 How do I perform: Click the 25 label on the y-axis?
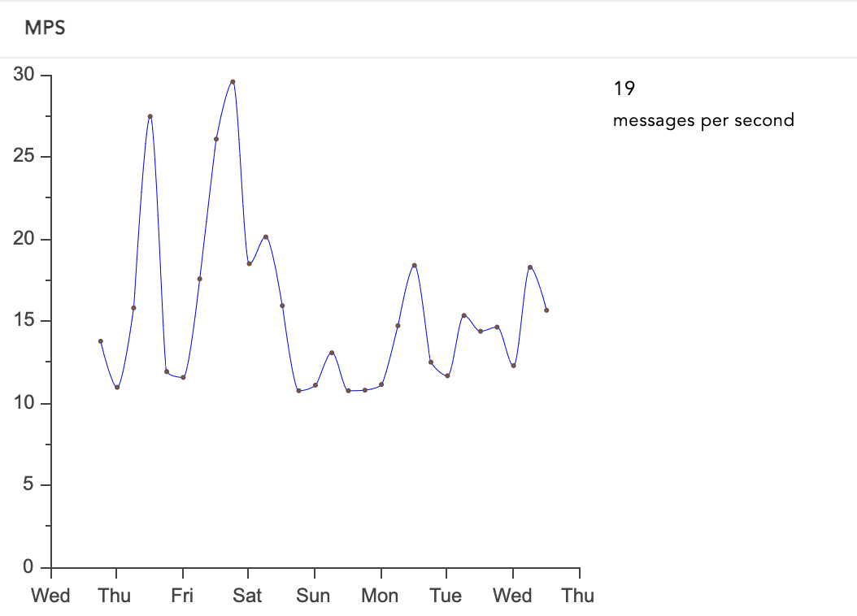[24, 157]
